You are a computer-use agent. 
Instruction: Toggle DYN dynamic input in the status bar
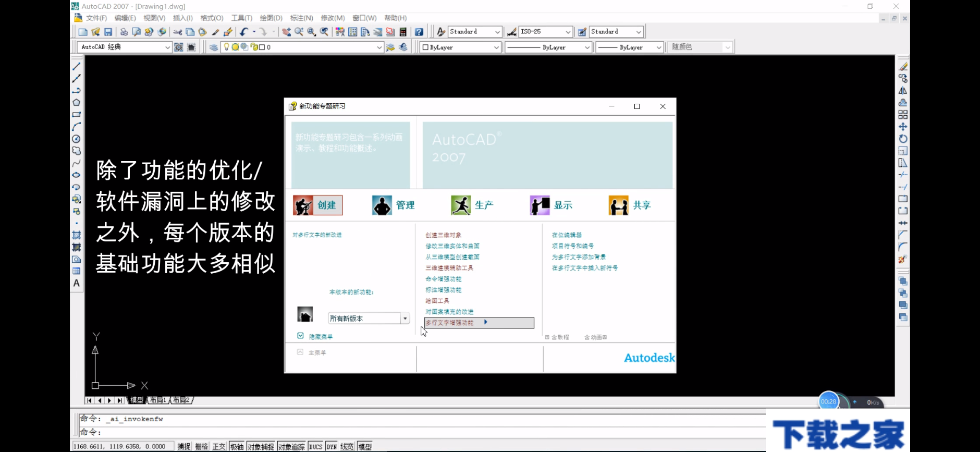(x=332, y=446)
